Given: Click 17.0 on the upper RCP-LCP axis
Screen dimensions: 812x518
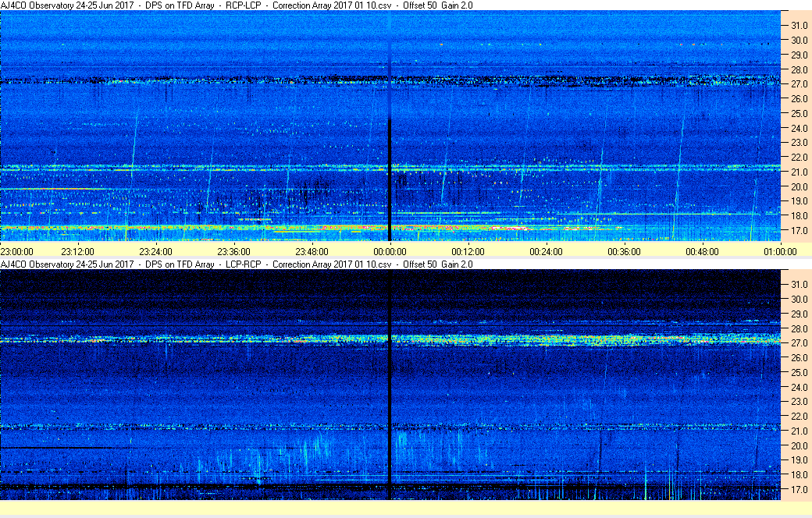Looking at the screenshot, I should point(799,230).
